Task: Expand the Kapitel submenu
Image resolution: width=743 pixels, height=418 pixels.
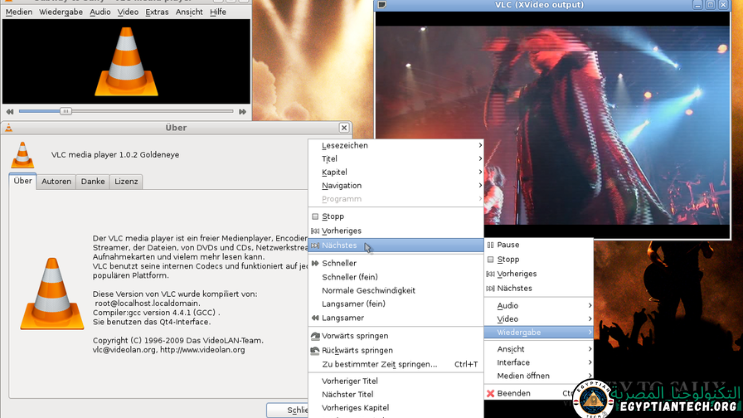Action: 396,172
